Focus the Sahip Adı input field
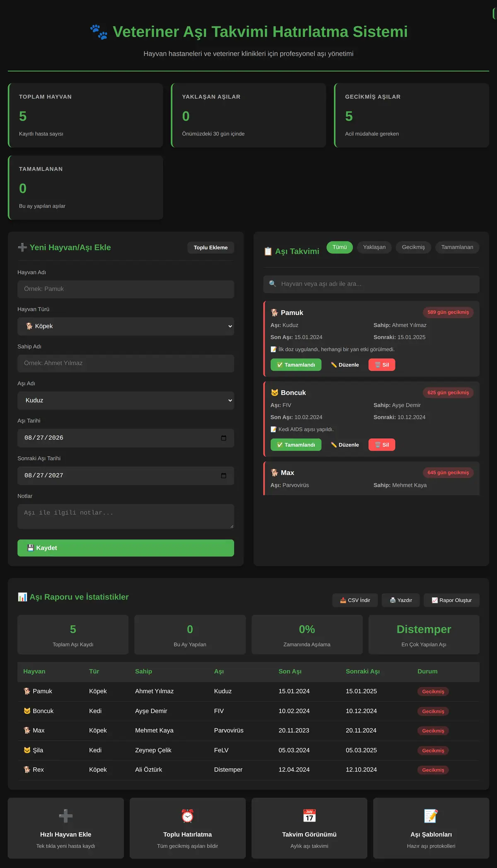 pyautogui.click(x=126, y=363)
